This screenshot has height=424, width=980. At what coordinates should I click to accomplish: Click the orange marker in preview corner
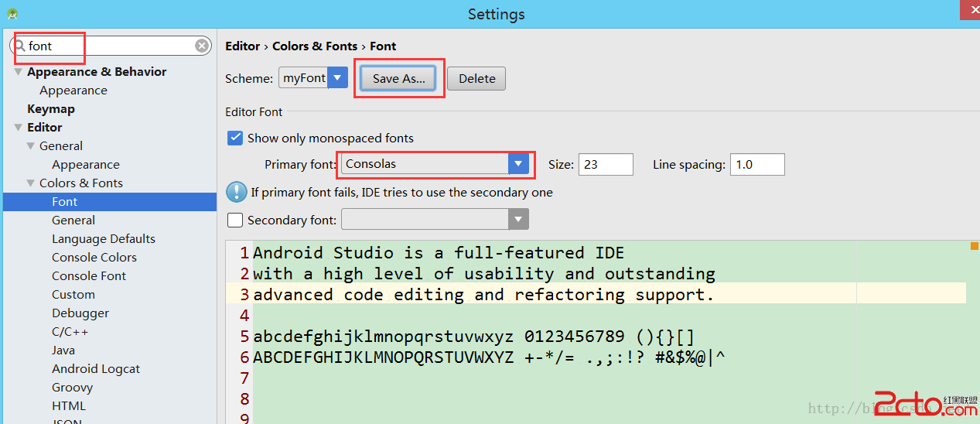(x=975, y=246)
